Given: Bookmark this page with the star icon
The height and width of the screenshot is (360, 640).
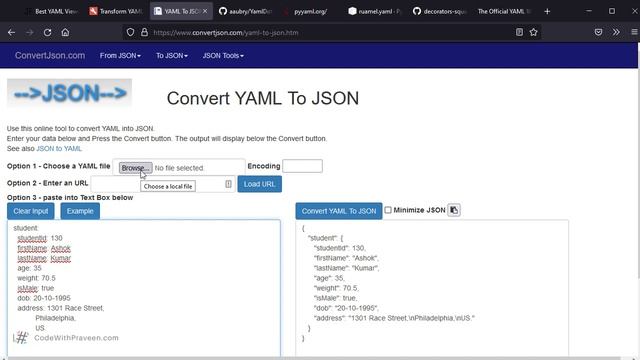Looking at the screenshot, I should pyautogui.click(x=533, y=32).
